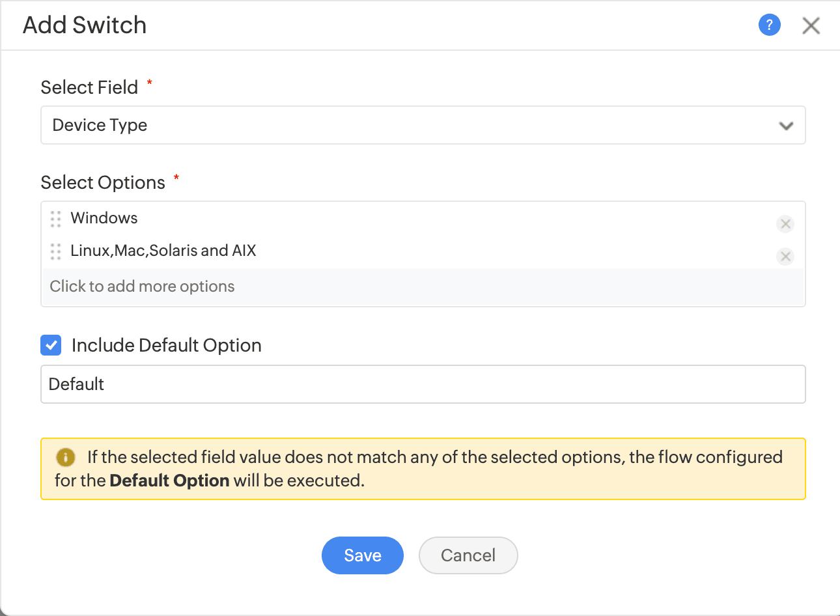Screen dimensions: 840x616
Task: Click the Default Option notice text
Action: pyautogui.click(x=419, y=469)
